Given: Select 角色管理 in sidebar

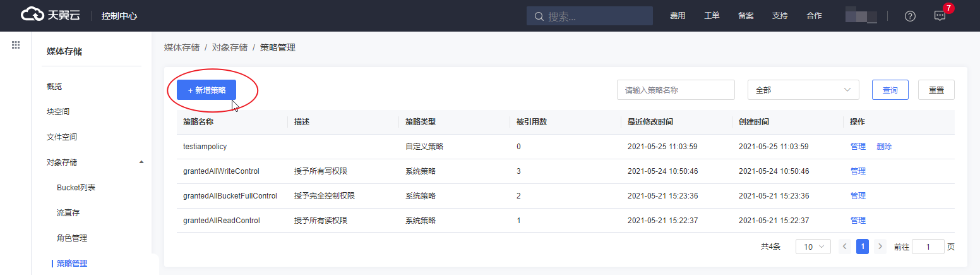Looking at the screenshot, I should click(x=72, y=238).
